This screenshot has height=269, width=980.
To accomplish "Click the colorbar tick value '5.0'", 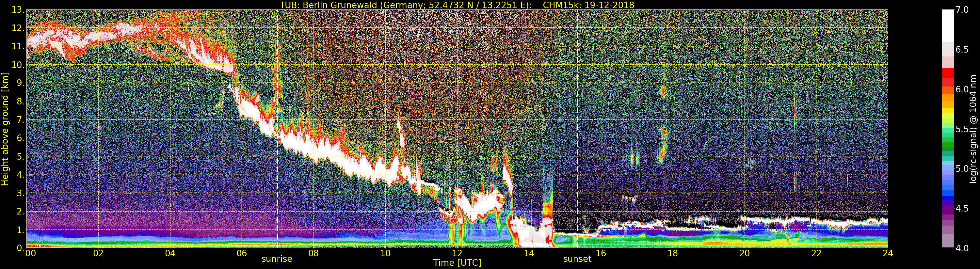I will pyautogui.click(x=962, y=168).
